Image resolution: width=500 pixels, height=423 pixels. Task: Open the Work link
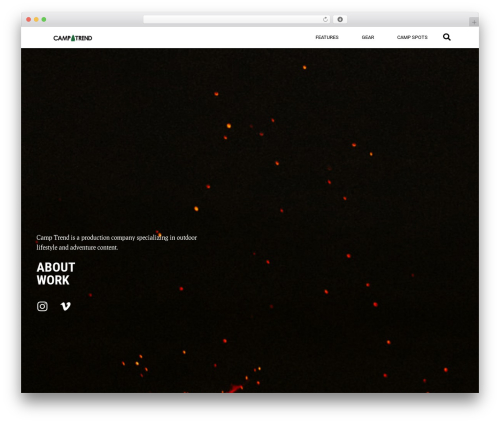pyautogui.click(x=53, y=280)
